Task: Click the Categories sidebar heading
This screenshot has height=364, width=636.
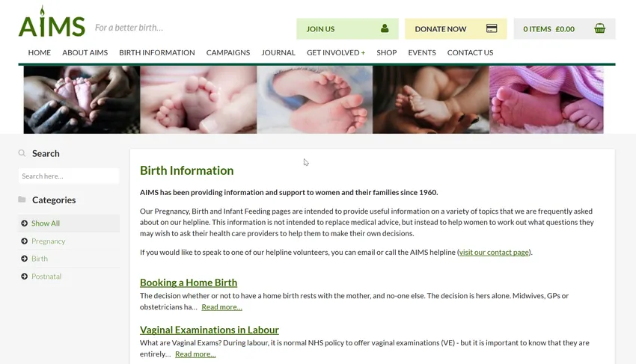Action: 54,200
